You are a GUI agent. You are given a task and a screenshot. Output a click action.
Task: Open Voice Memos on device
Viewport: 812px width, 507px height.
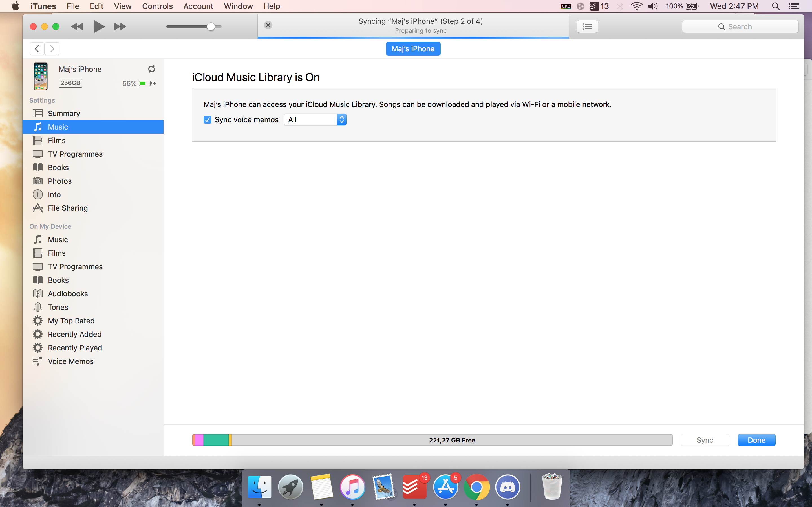[x=70, y=361]
